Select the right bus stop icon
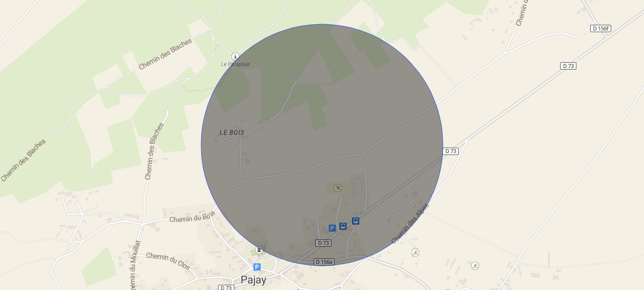This screenshot has height=290, width=644. tap(356, 221)
